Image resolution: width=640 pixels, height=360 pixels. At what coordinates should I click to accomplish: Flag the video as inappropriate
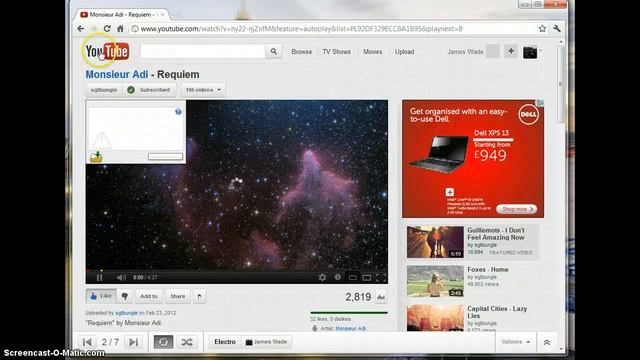[x=199, y=296]
